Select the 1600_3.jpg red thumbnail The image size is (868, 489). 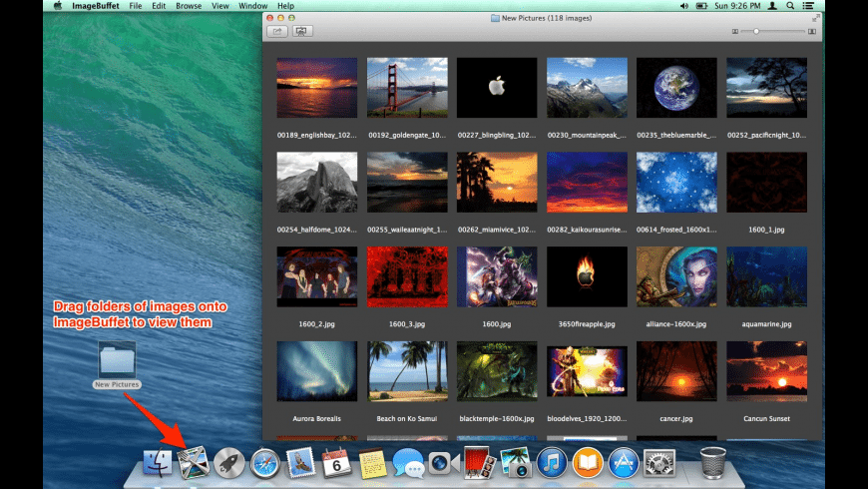tap(407, 276)
